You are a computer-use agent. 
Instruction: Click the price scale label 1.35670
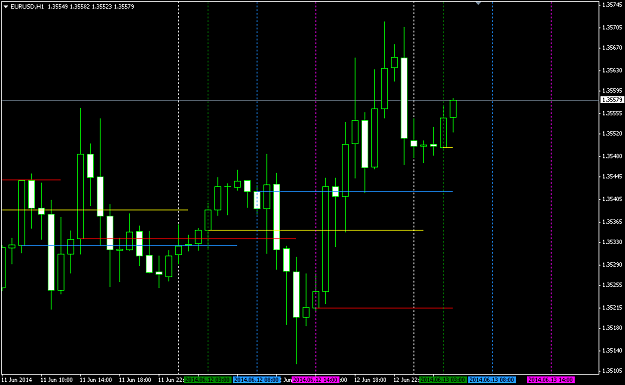point(612,47)
